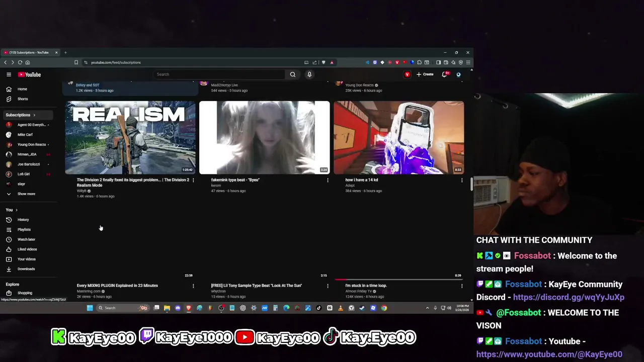Viewport: 644px width, 362px height.
Task: Open options menu for how i have a 14 kd
Action: [462, 180]
